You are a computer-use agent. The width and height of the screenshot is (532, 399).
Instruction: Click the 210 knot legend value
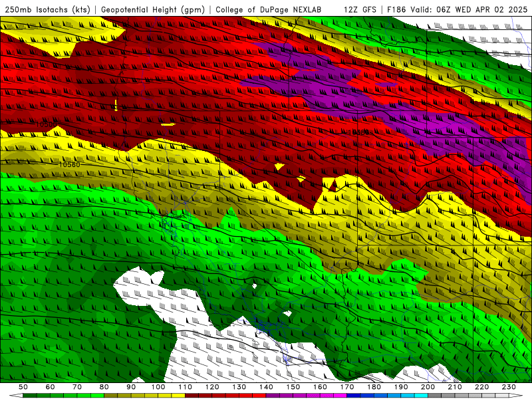click(455, 387)
